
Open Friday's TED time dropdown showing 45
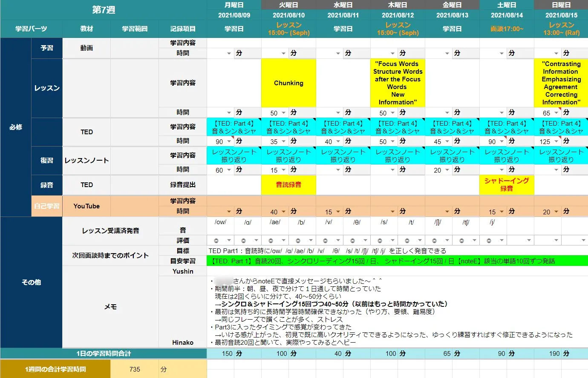point(447,141)
